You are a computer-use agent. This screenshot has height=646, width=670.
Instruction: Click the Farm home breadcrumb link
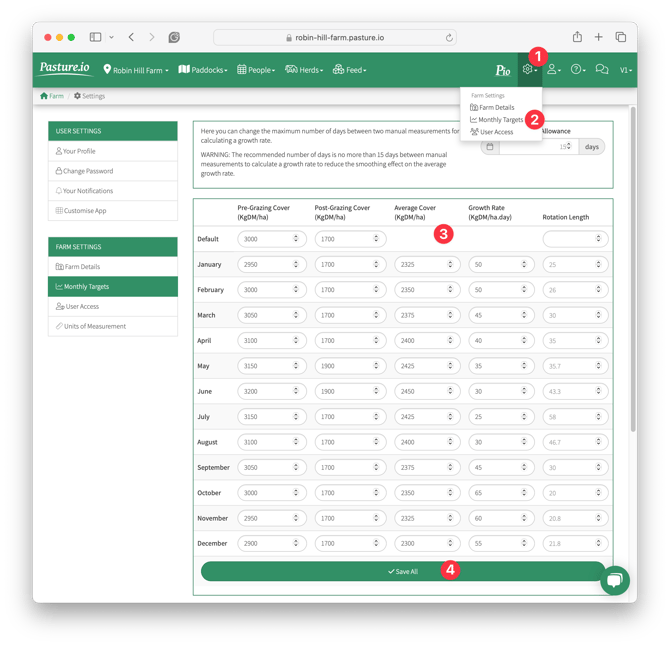click(52, 96)
